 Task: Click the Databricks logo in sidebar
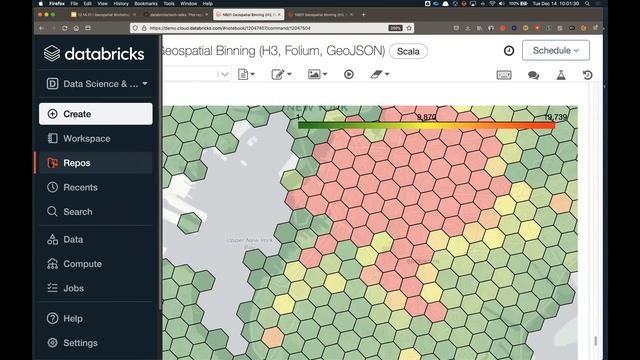click(94, 54)
